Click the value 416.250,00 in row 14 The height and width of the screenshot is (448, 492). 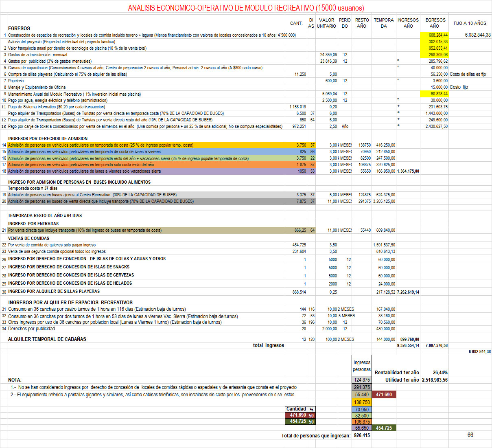click(x=385, y=145)
